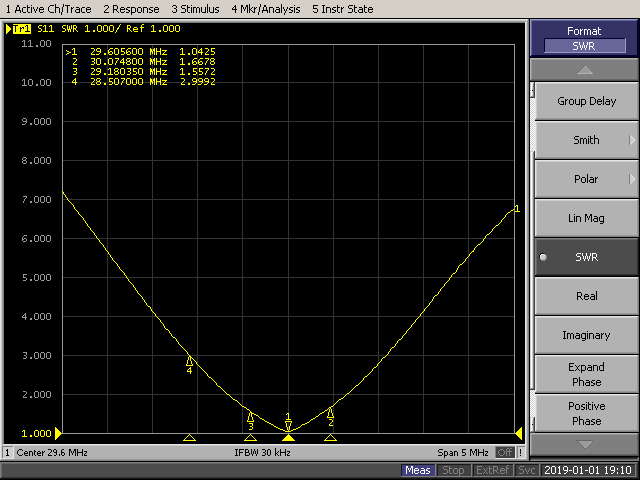Click the marker 2 axis triangle indicator
640x480 pixels.
click(331, 438)
